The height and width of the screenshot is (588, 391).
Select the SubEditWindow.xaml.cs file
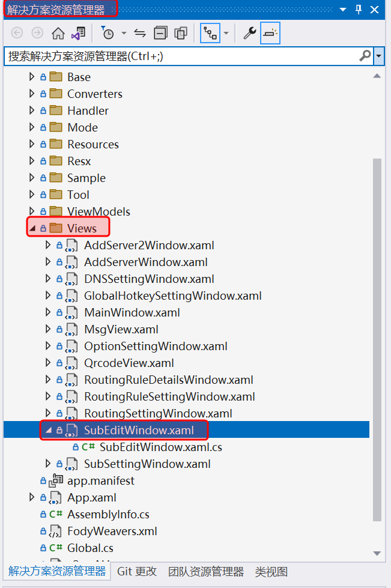(160, 447)
